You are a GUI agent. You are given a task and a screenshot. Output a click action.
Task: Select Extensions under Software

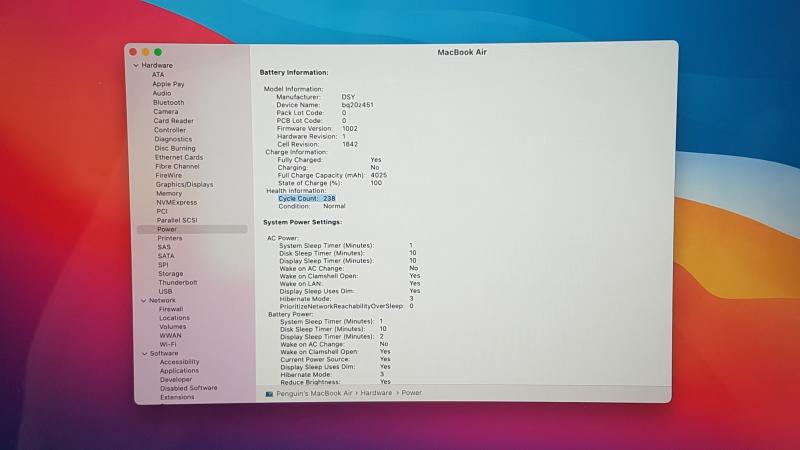click(177, 397)
